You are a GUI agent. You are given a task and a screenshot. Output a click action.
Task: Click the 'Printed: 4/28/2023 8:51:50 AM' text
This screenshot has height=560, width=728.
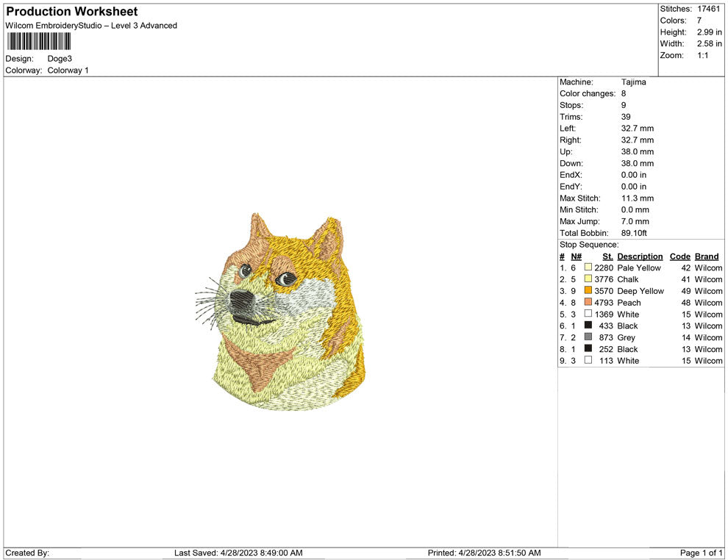[485, 553]
